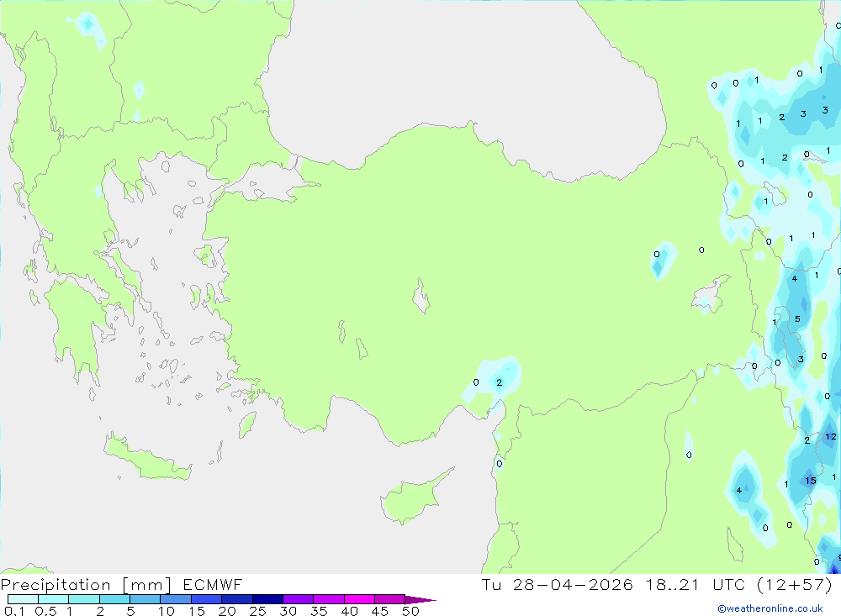Select the legend swatch between 35 and 40
The width and height of the screenshot is (841, 616).
[328, 599]
